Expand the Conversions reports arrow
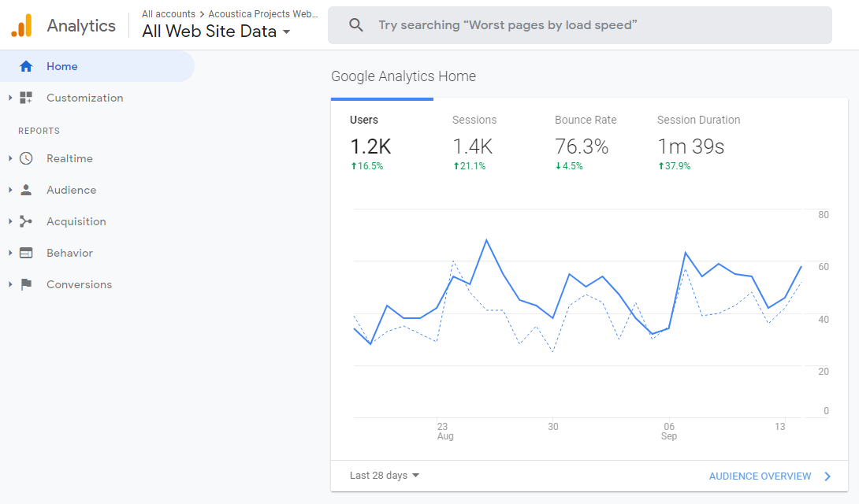Image resolution: width=859 pixels, height=504 pixels. pos(10,285)
